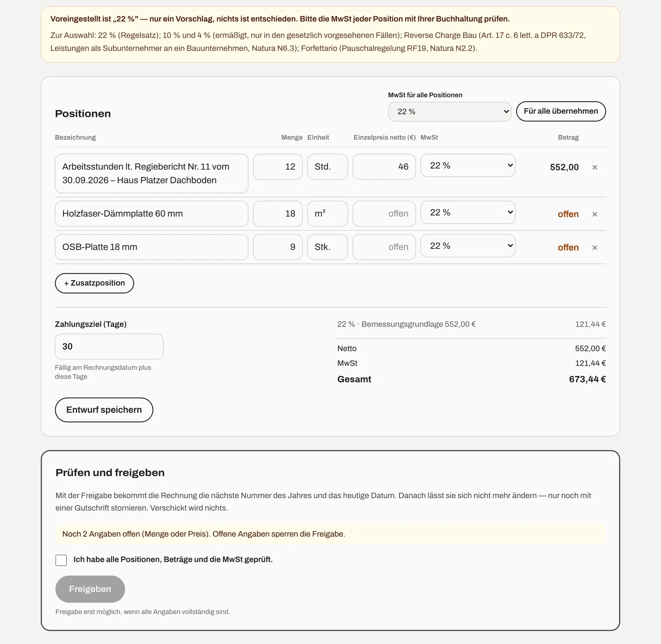Remove the OSB-Platte position row
Viewport: 661px width, 644px height.
(x=594, y=248)
